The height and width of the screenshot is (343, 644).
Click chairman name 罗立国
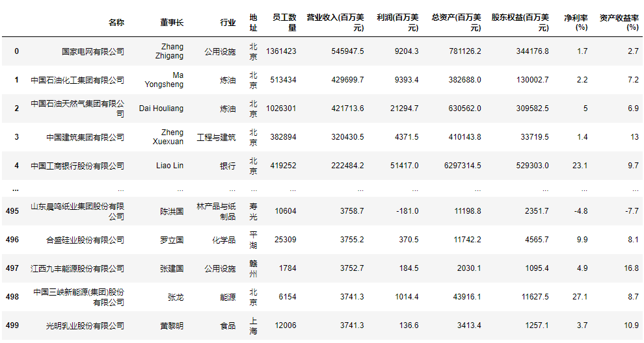coord(172,240)
